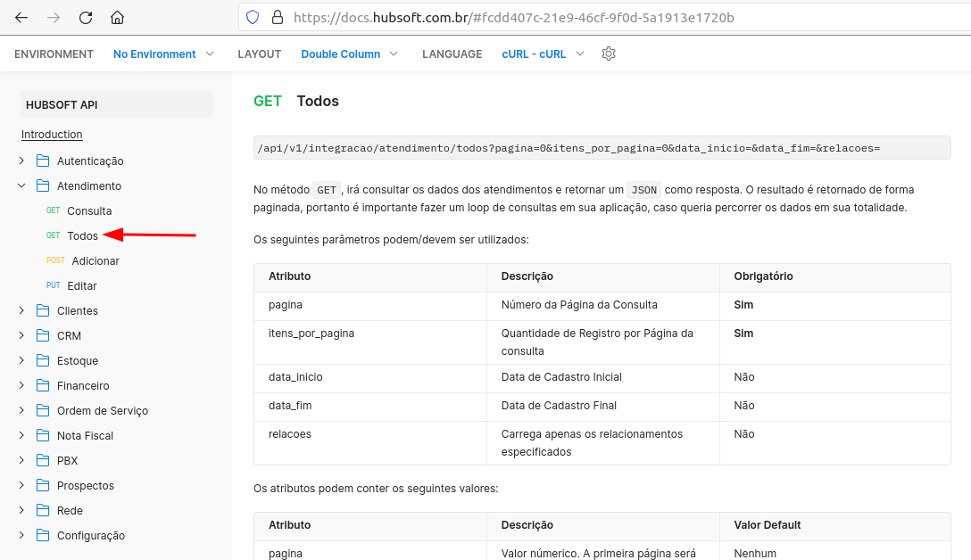The height and width of the screenshot is (560, 971).
Task: Click the inline JSON code tag
Action: pyautogui.click(x=644, y=190)
